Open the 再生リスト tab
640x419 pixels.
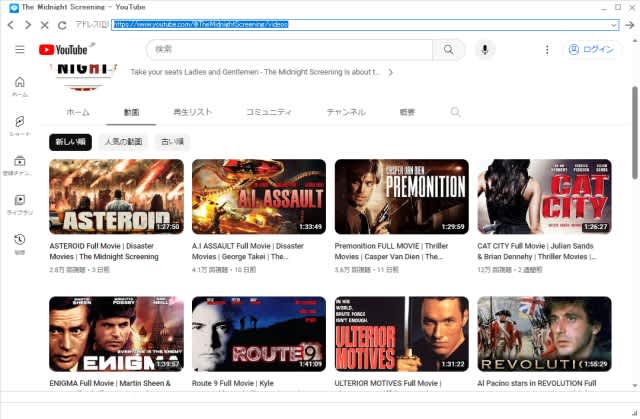point(193,112)
